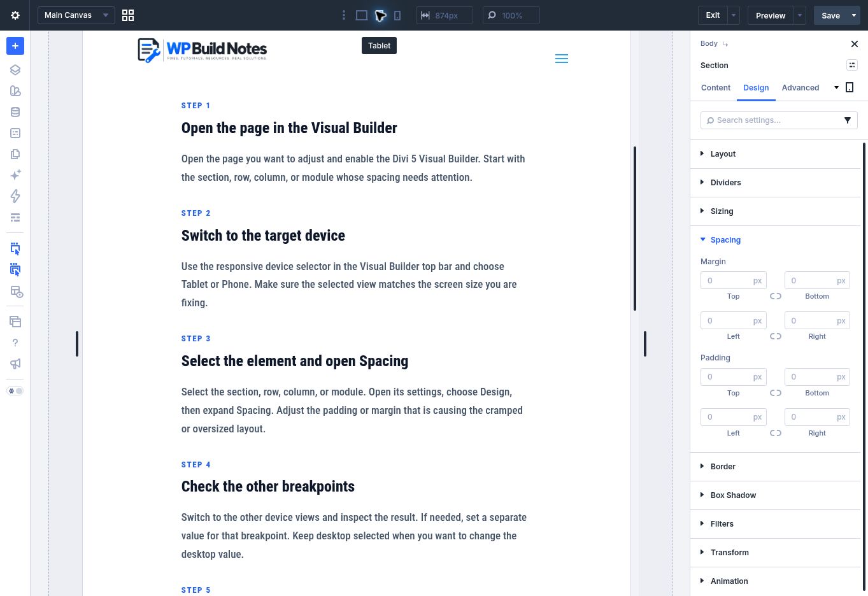868x596 pixels.
Task: Open the Main Canvas dropdown
Action: click(76, 15)
